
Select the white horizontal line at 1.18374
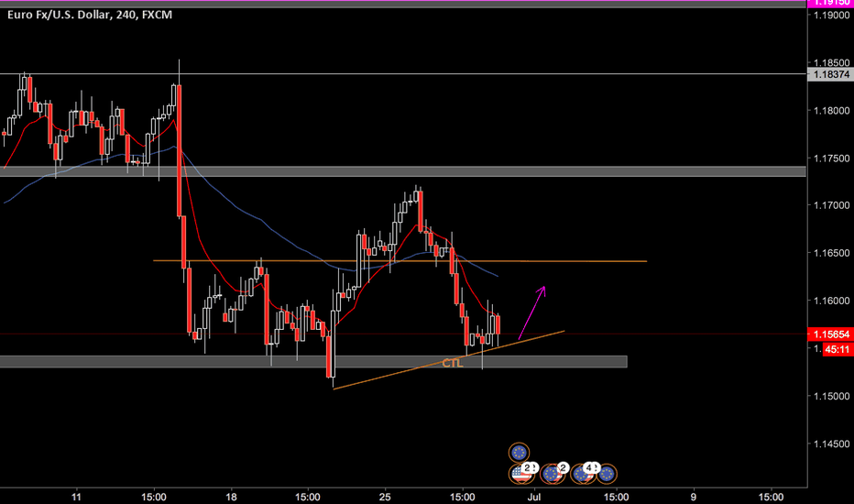403,73
